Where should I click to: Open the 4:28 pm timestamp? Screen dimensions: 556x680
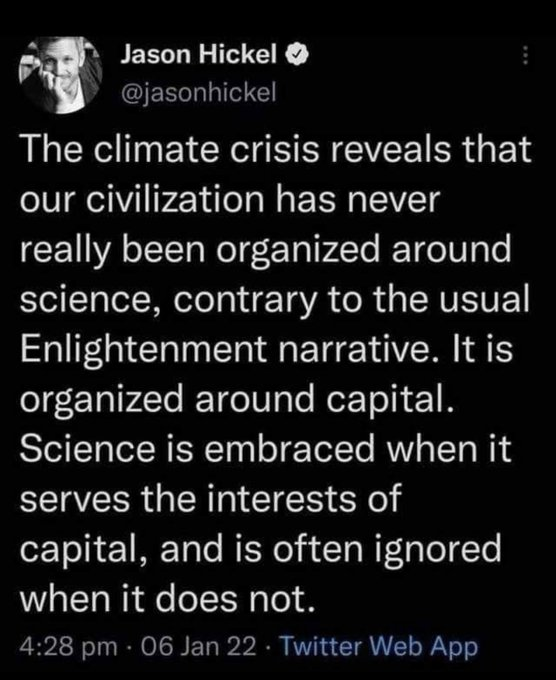(69, 647)
